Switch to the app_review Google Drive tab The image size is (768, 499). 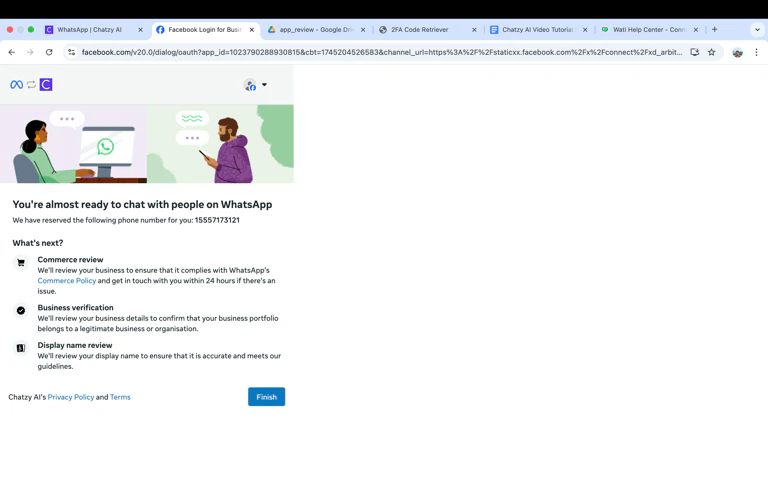click(316, 30)
